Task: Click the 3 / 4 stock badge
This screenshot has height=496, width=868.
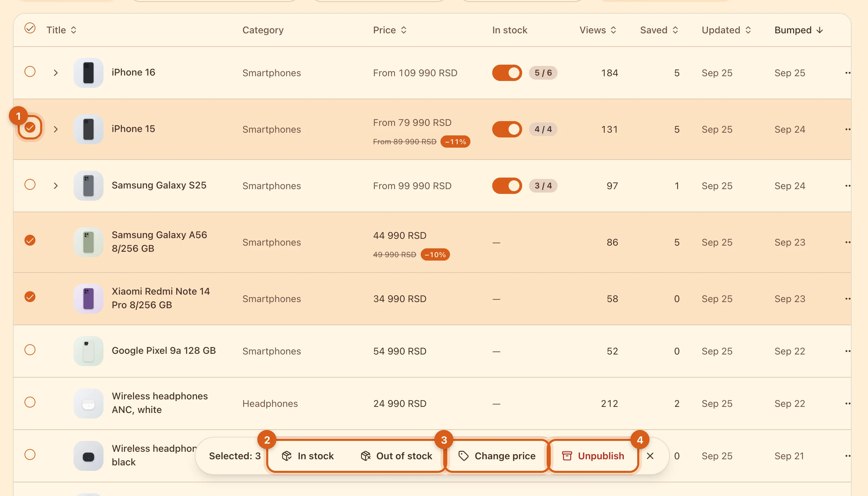Action: point(543,186)
